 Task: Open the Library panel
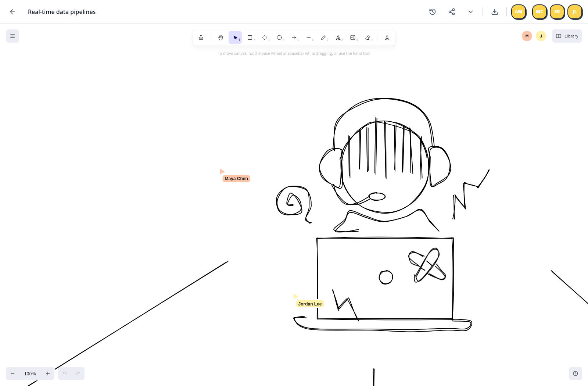[567, 36]
